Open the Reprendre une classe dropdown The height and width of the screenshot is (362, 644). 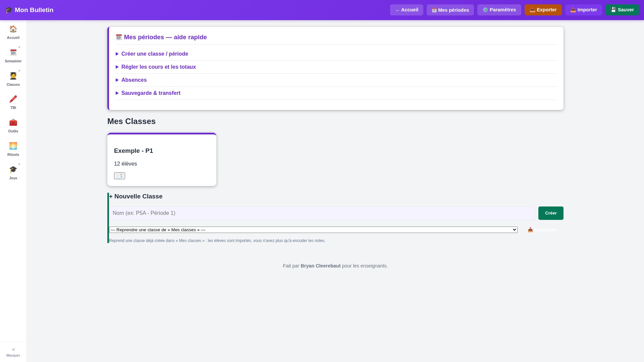313,230
